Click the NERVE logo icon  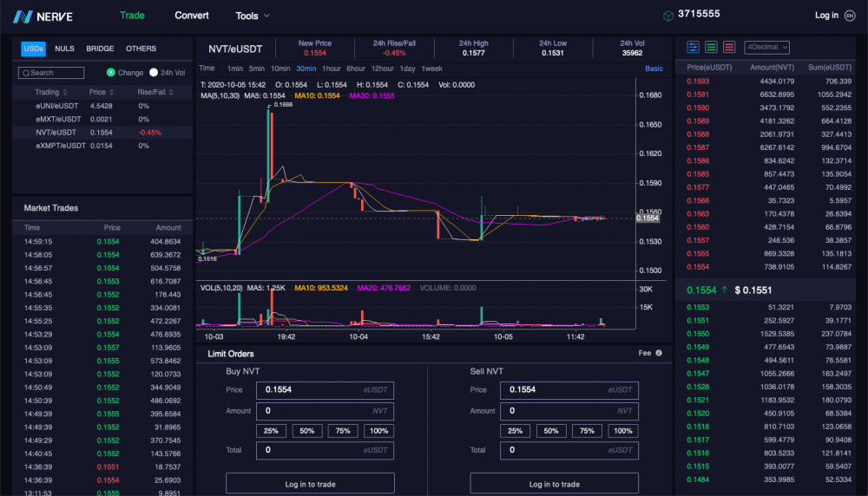[23, 16]
